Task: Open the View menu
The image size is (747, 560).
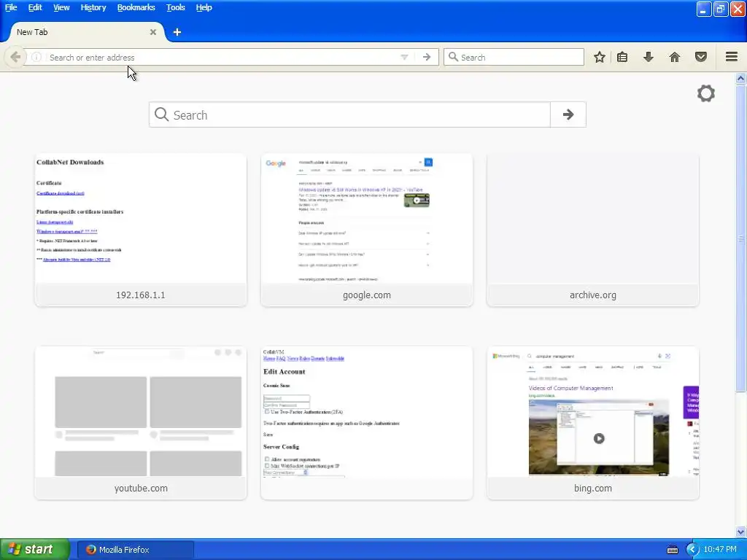Action: (61, 7)
